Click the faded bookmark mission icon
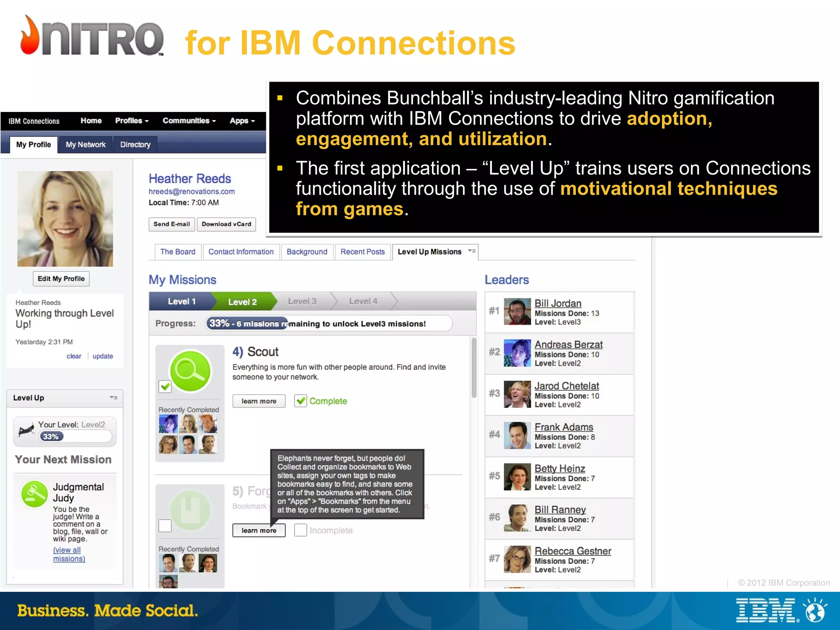Image resolution: width=840 pixels, height=630 pixels. pyautogui.click(x=190, y=511)
